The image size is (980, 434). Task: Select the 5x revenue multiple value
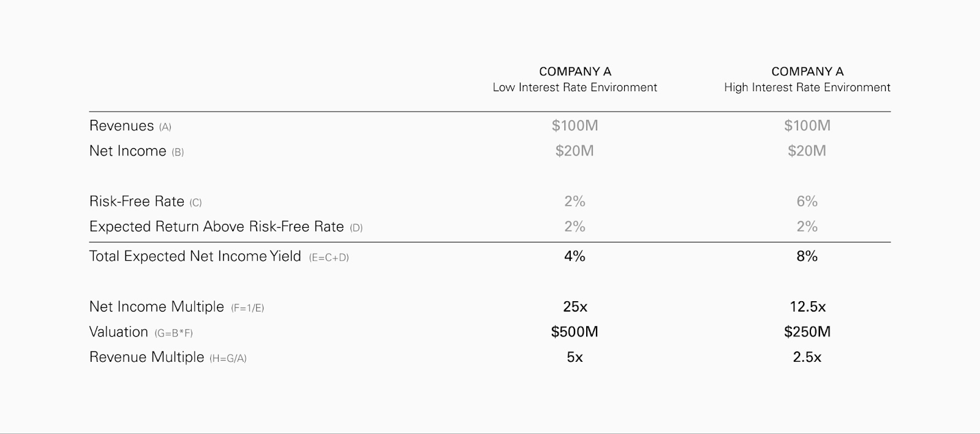pos(575,357)
